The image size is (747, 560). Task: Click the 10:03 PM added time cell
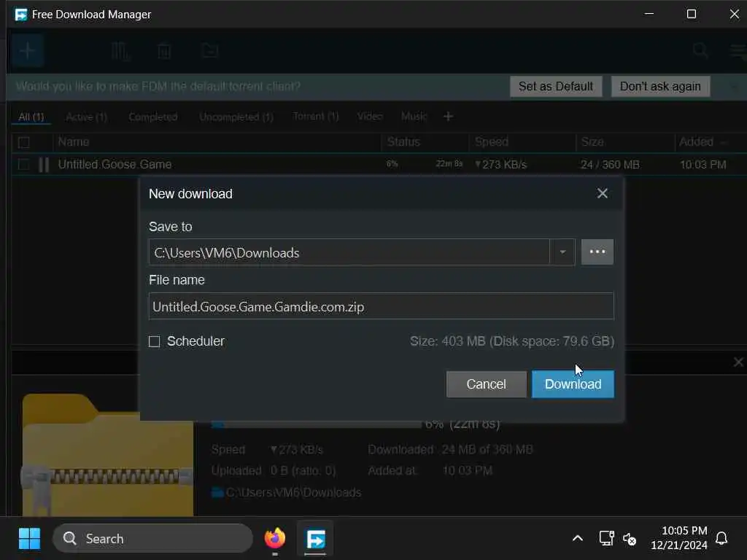point(703,165)
